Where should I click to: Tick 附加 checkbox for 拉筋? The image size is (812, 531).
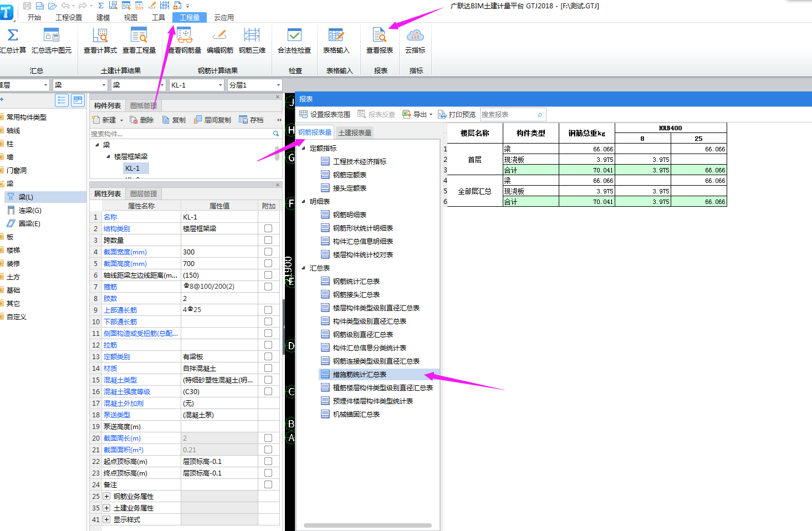click(x=268, y=345)
